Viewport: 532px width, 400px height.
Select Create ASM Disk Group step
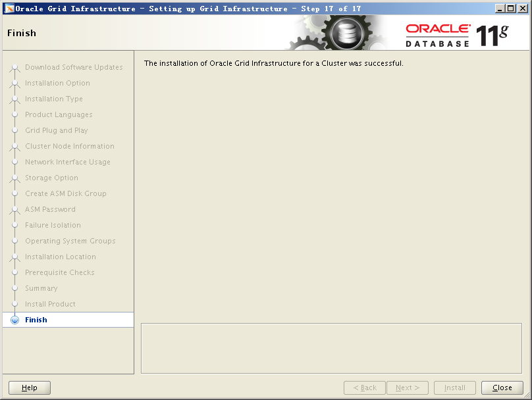tap(65, 193)
